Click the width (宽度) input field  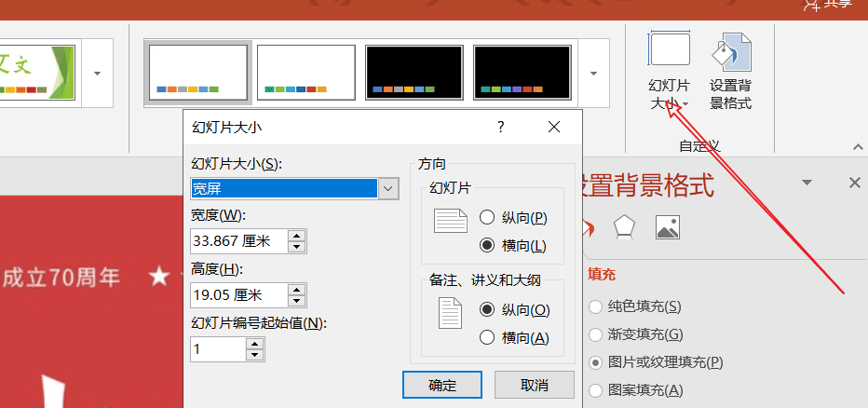point(238,241)
